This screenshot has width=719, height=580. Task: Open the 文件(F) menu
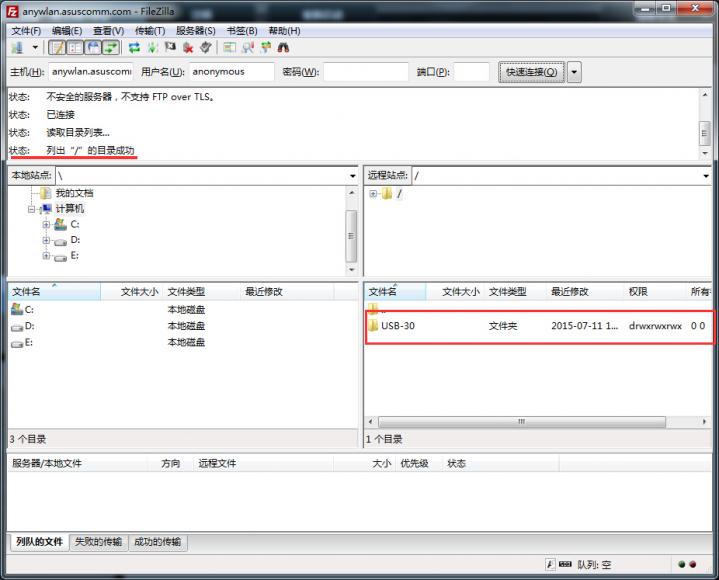(26, 31)
